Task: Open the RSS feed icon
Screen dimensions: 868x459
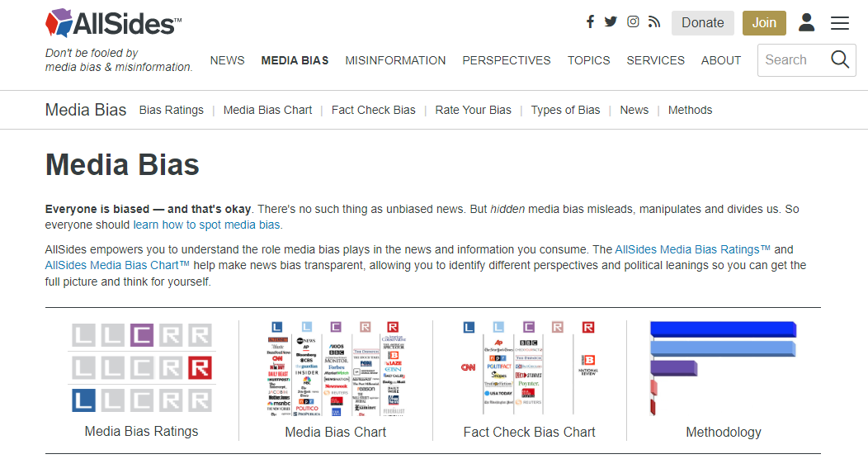Action: [654, 22]
